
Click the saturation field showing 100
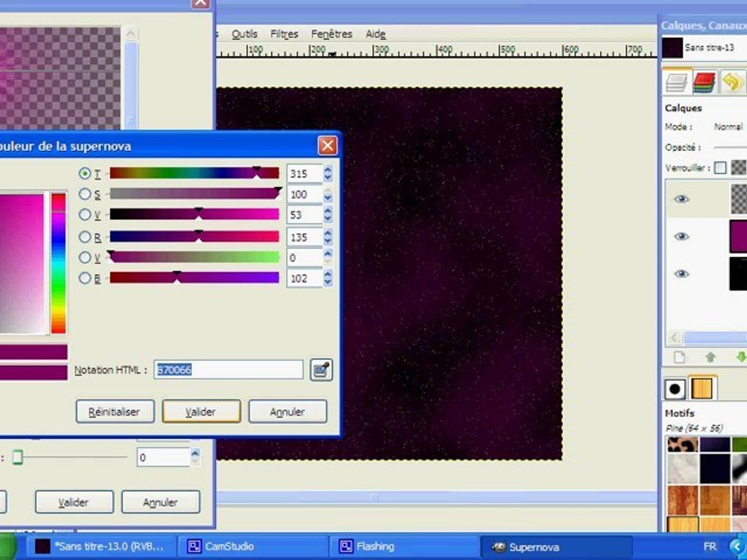[304, 194]
